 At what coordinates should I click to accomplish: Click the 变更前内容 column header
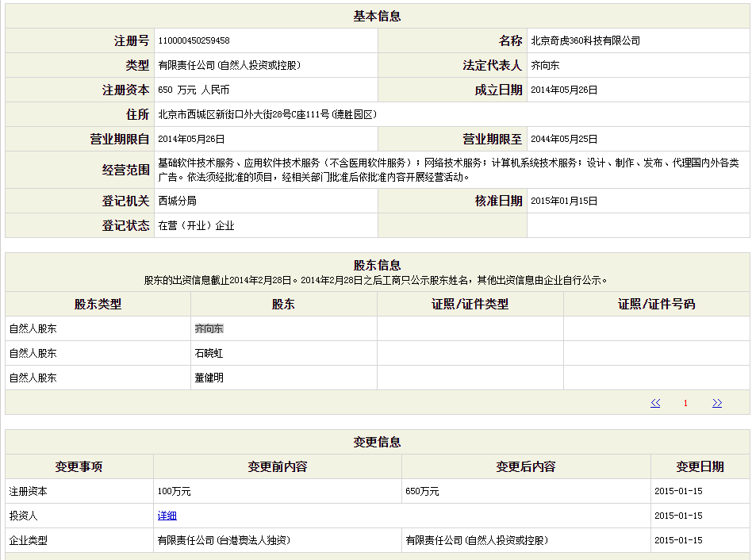(x=277, y=466)
